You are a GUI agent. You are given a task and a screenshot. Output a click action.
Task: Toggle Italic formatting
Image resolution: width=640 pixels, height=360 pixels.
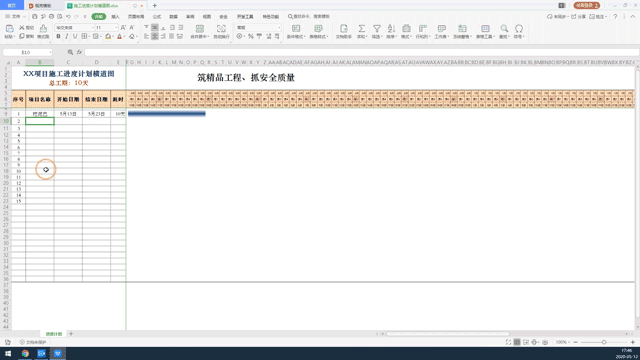(67, 36)
